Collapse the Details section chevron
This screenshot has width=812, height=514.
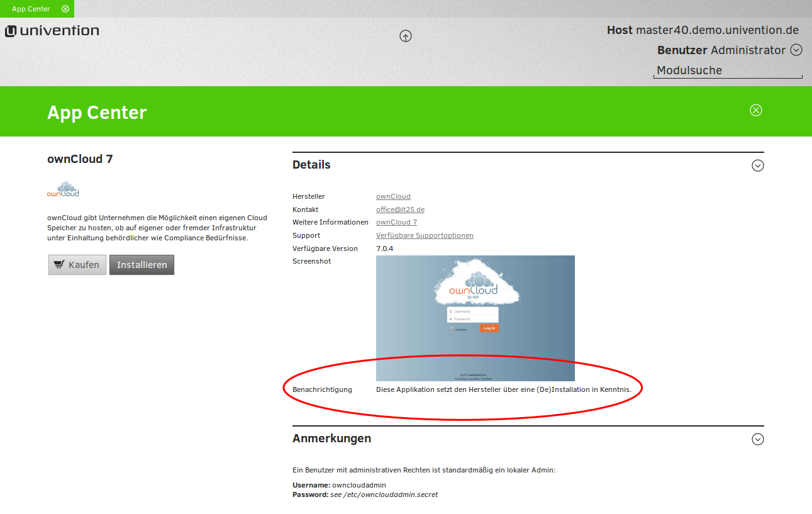758,165
